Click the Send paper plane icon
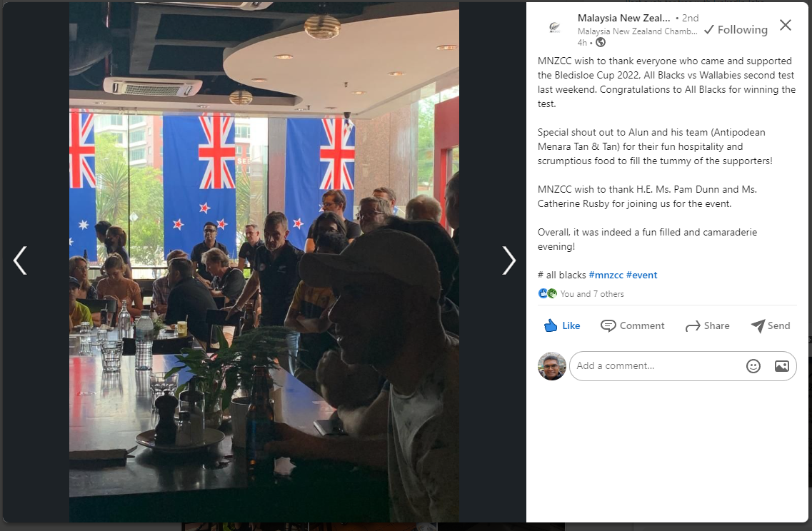 point(758,325)
